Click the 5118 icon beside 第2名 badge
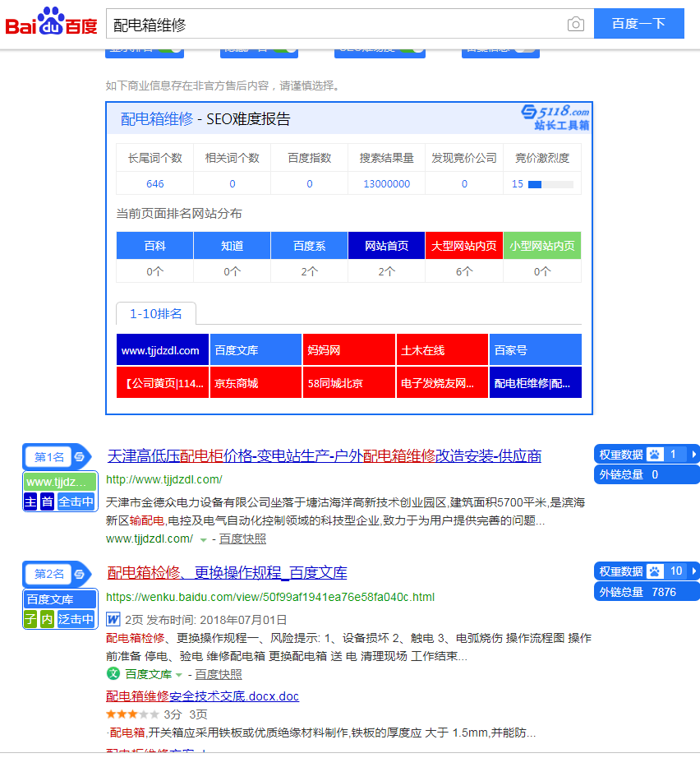Viewport: 700px width, 758px height. point(80,574)
